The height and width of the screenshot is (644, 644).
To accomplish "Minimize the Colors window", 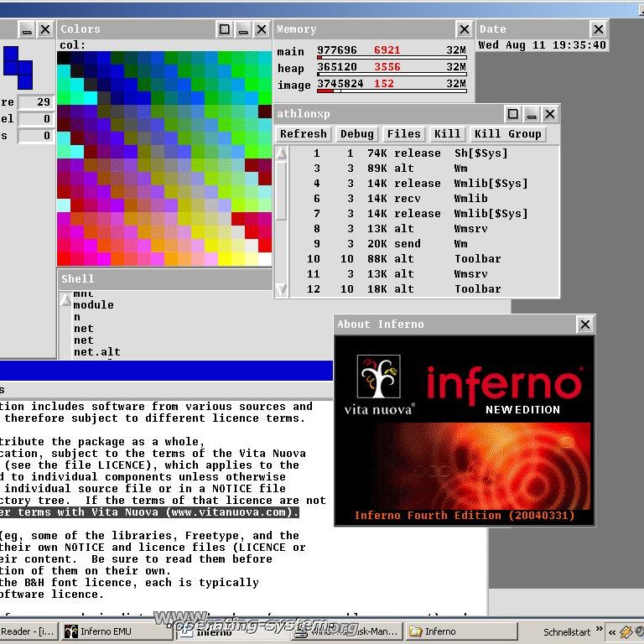I will [243, 29].
